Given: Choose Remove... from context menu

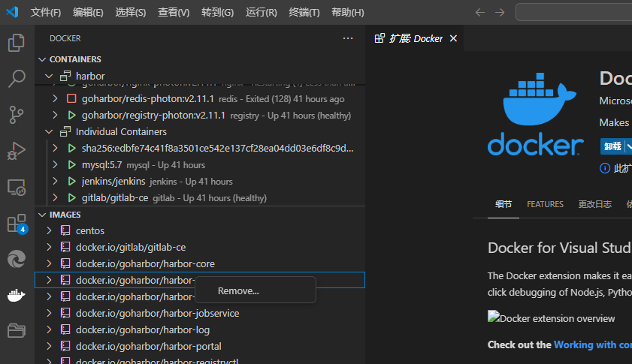Looking at the screenshot, I should 256,290.
